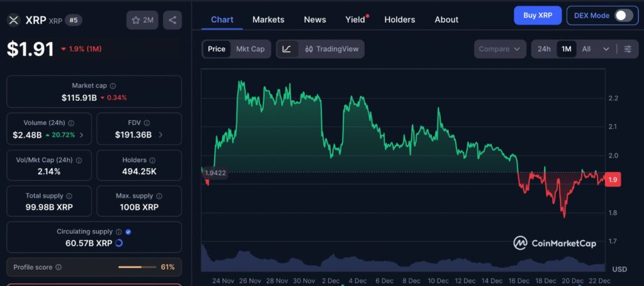Open the About tab
The width and height of the screenshot is (644, 286).
point(447,20)
